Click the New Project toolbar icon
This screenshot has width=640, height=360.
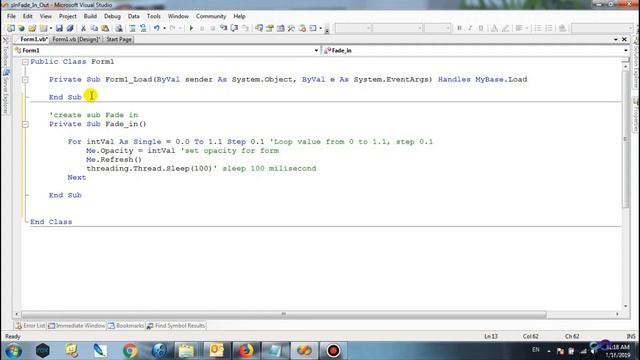[11, 28]
